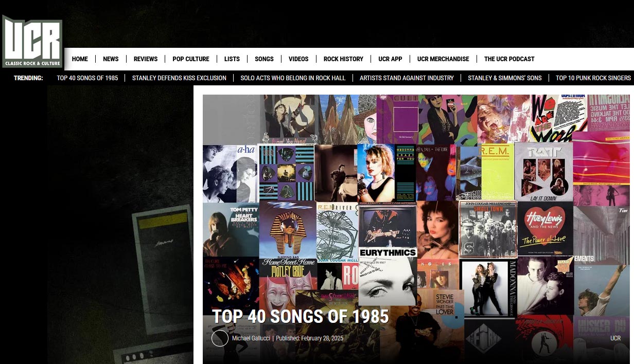Navigate to the Songs section
634x364 pixels.
tap(264, 59)
